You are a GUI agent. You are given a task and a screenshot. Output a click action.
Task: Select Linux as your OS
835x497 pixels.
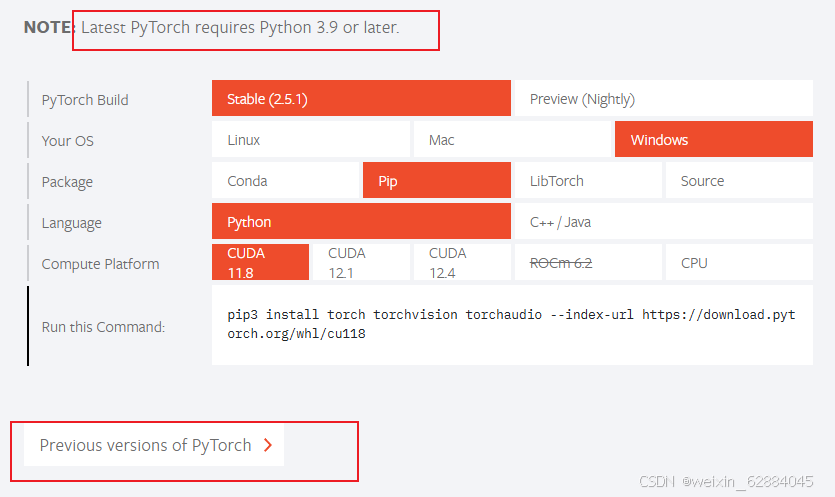(310, 140)
